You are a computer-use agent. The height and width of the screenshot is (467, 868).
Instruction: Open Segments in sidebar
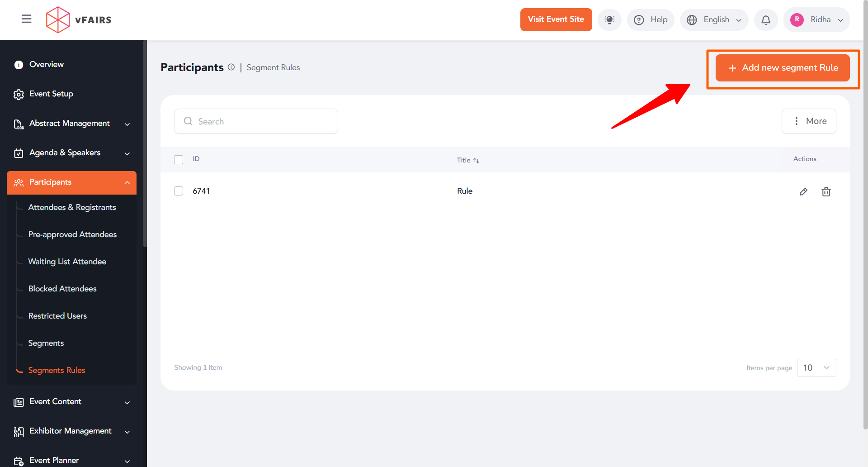point(46,343)
